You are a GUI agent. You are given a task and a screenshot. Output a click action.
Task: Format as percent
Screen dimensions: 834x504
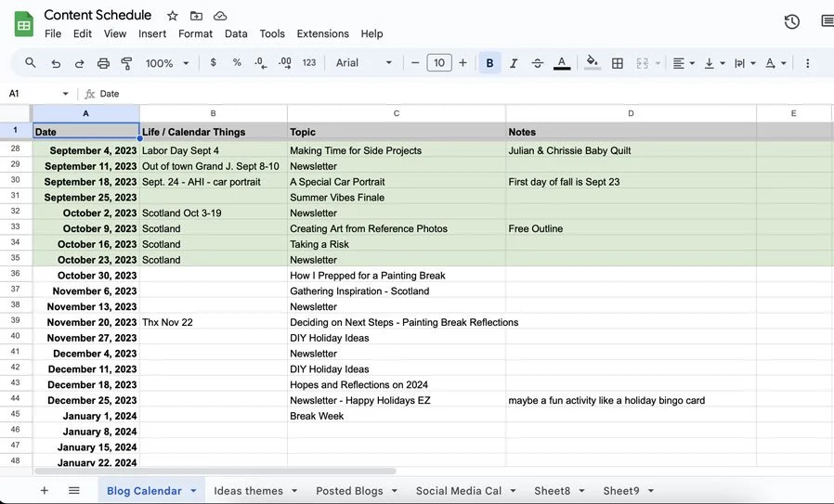(x=237, y=63)
